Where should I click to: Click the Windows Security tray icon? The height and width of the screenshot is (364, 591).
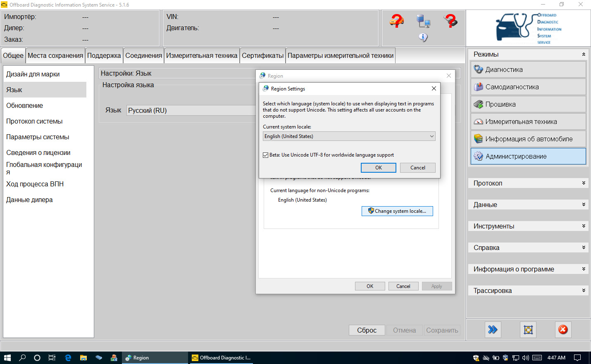(476, 358)
